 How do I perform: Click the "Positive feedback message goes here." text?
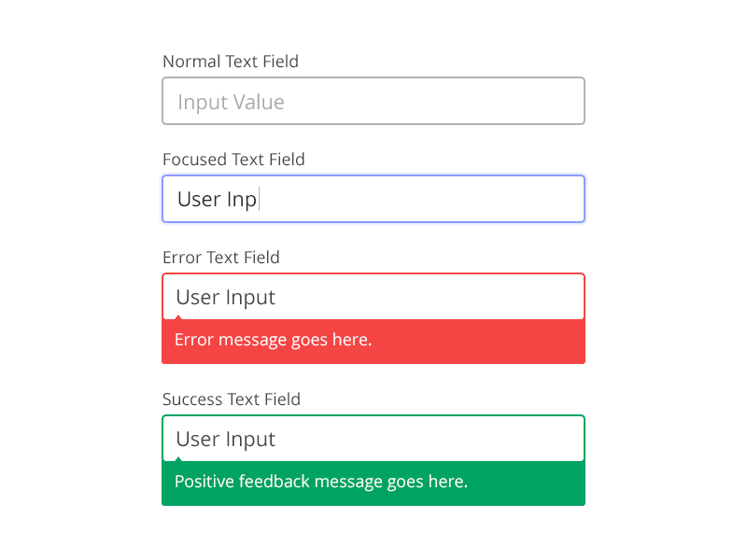tap(321, 482)
